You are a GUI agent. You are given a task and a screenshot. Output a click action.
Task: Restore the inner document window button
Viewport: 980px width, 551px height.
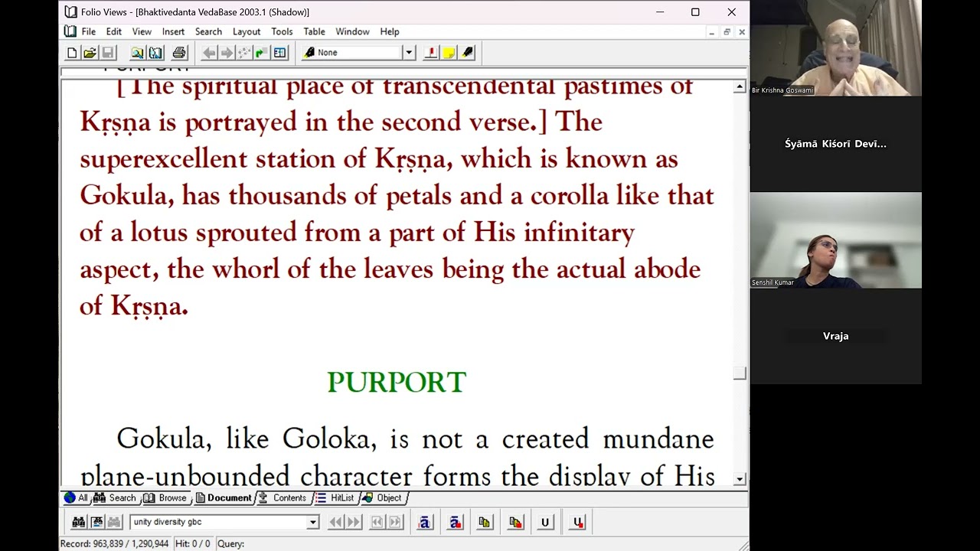click(727, 32)
